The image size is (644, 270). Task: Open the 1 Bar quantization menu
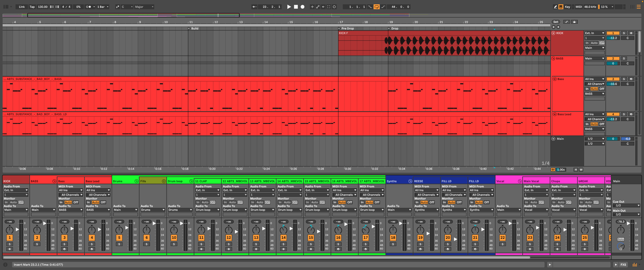(103, 7)
